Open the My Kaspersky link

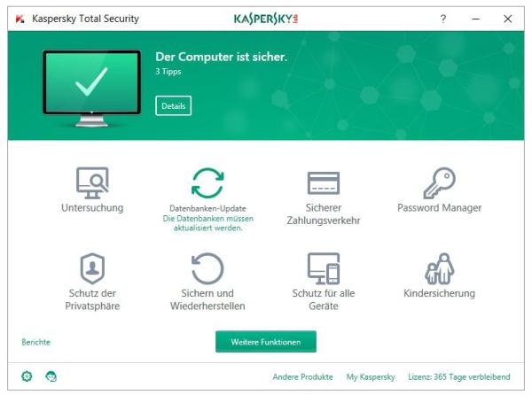371,376
